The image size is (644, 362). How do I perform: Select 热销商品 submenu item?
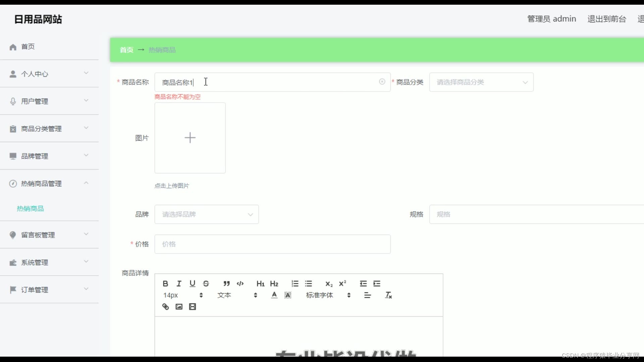(x=31, y=208)
